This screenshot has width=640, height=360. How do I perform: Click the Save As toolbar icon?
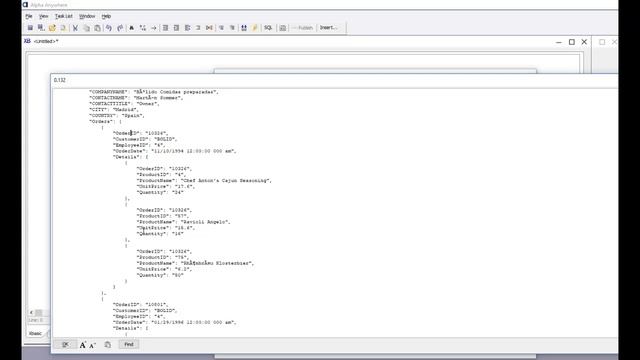(x=41, y=28)
